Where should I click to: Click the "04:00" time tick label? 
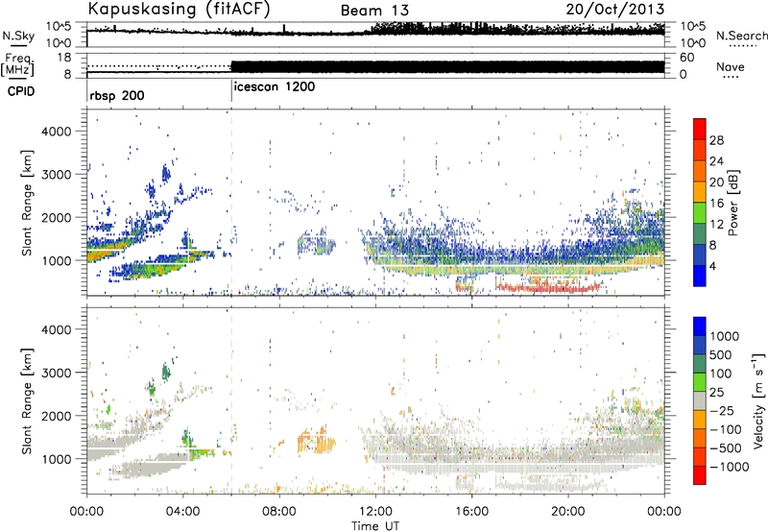point(182,512)
